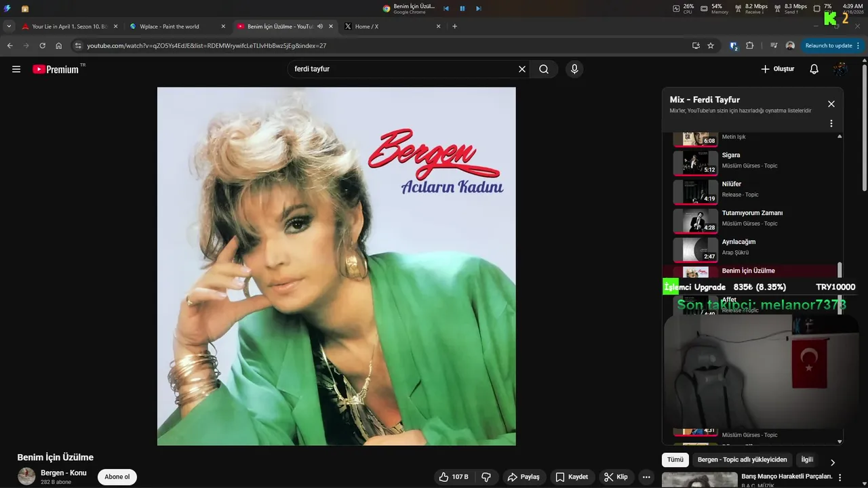Image resolution: width=868 pixels, height=488 pixels.
Task: Open the tab search dropdown arrow
Action: (x=9, y=26)
